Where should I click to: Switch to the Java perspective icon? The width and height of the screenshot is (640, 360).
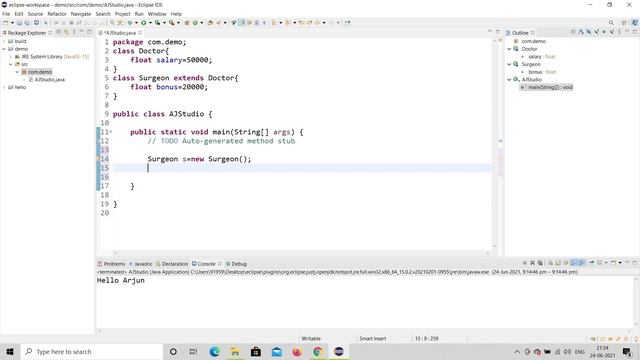(635, 23)
